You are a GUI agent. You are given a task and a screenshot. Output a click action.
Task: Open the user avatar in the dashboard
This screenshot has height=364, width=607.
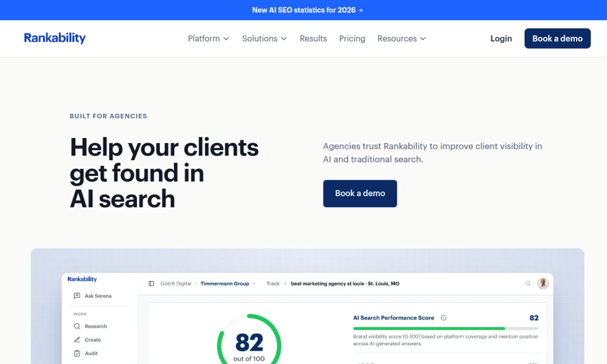coord(543,283)
